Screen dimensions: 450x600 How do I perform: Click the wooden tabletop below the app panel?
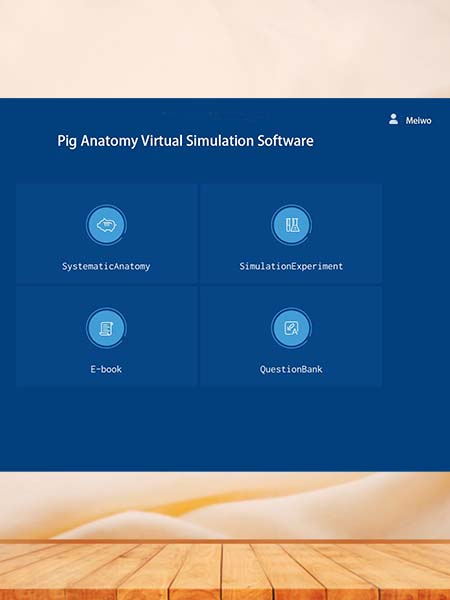pyautogui.click(x=225, y=570)
